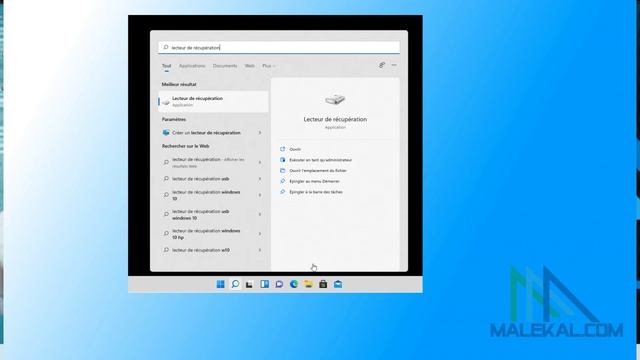The image size is (640, 360).
Task: Open the Mail app from the taskbar
Action: click(338, 284)
